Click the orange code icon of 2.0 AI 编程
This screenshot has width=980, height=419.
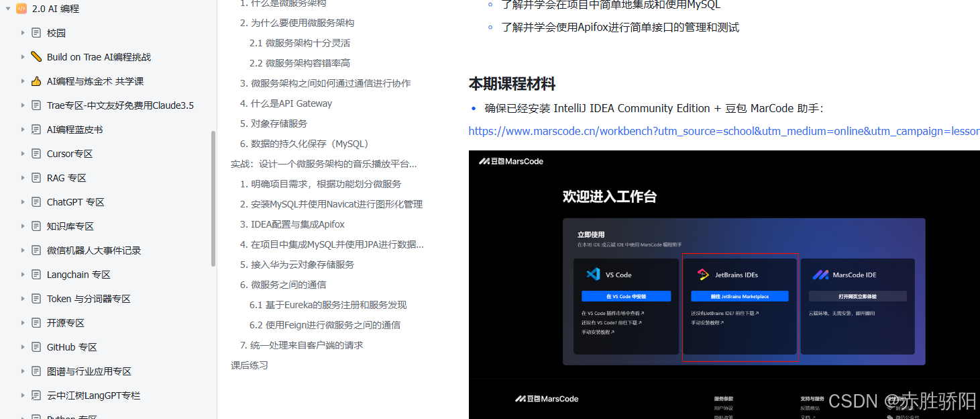pos(21,9)
